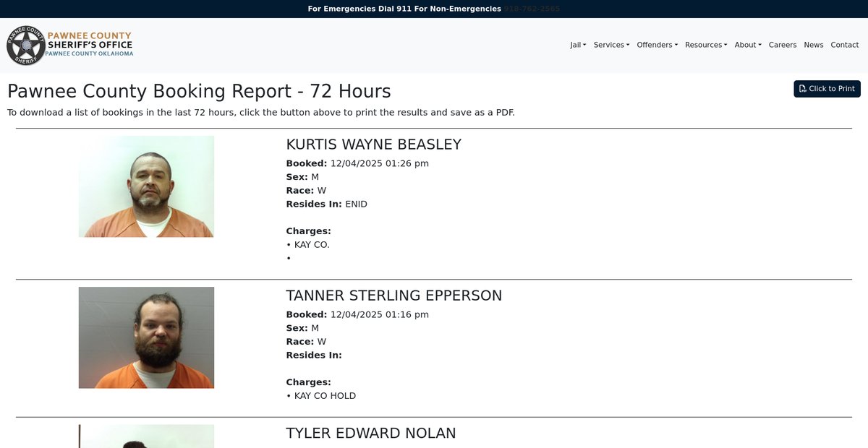Screen dimensions: 868x448
Task: Click booked time 12/04/2025 01:16 pm
Action: 379,314
